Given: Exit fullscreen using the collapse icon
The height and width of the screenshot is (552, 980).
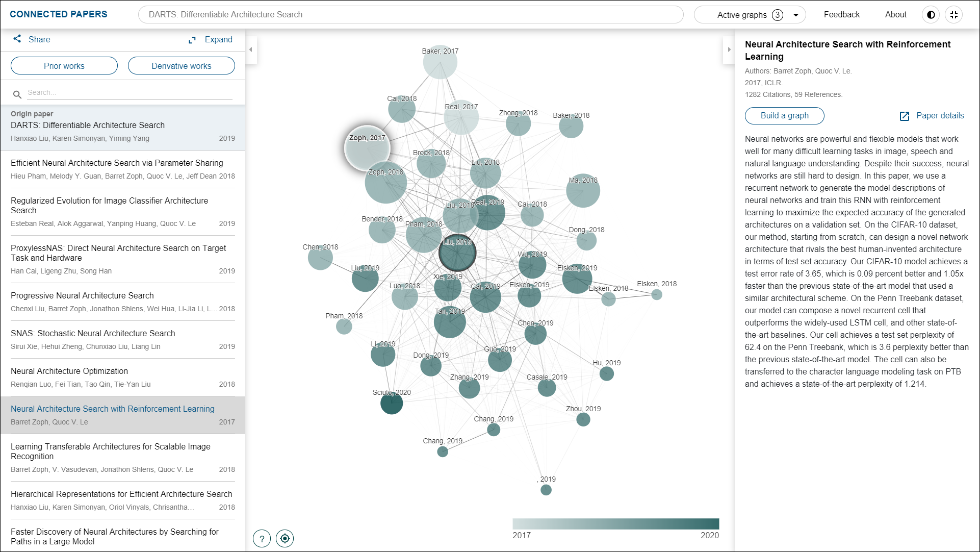Looking at the screenshot, I should 954,15.
